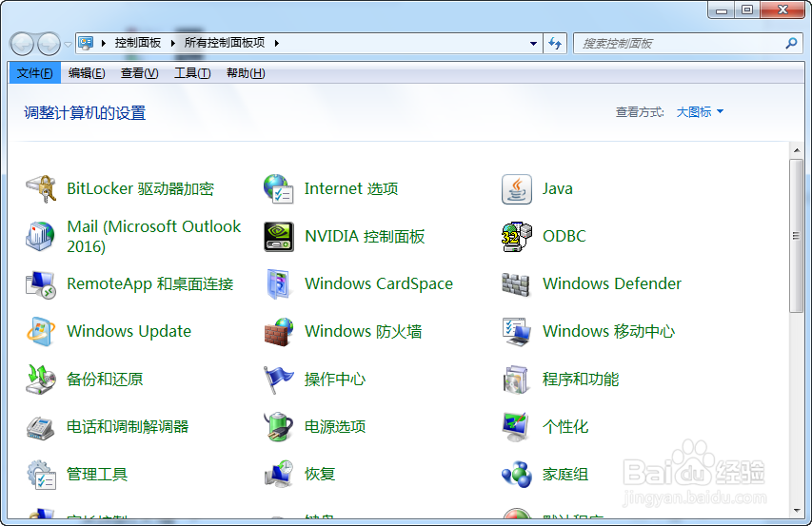Open the BitLocker 驱动器加密 link
The width and height of the screenshot is (812, 526).
tap(140, 188)
